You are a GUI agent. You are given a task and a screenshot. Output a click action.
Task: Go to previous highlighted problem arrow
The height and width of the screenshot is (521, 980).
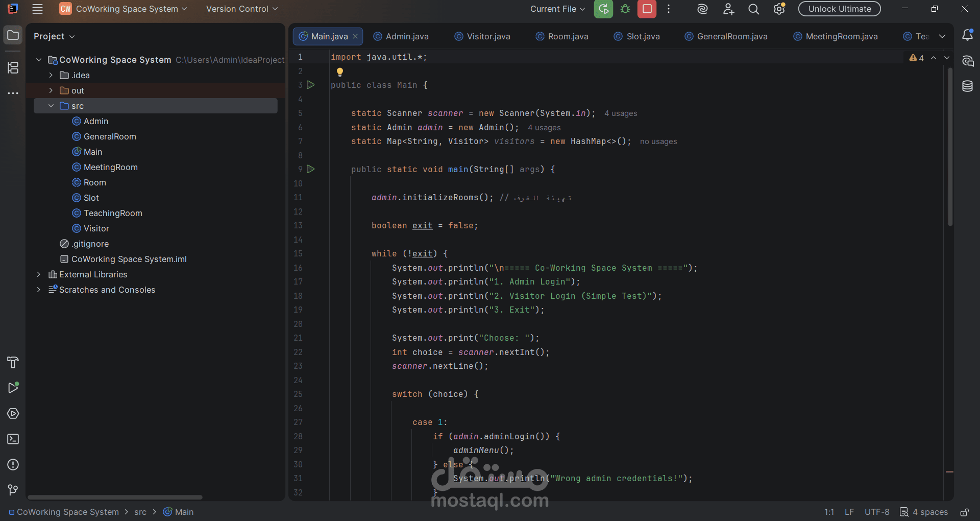pyautogui.click(x=934, y=58)
